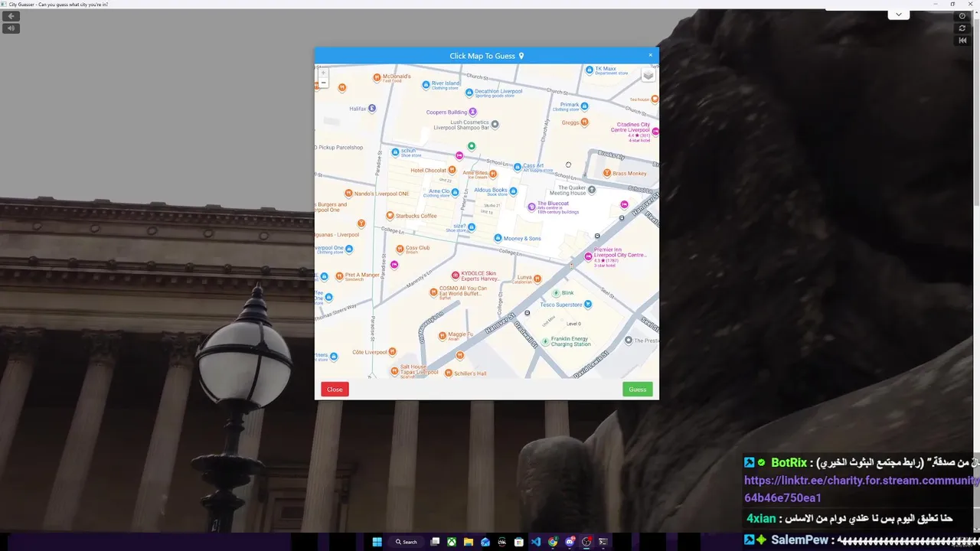Click the COSMO World Buffet pin
Image resolution: width=980 pixels, height=551 pixels.
[x=433, y=291]
